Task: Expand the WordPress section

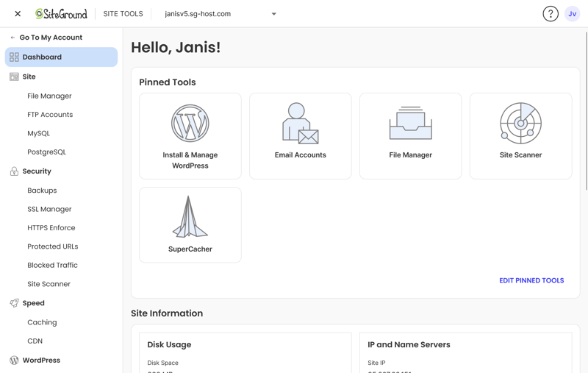Action: [x=41, y=360]
